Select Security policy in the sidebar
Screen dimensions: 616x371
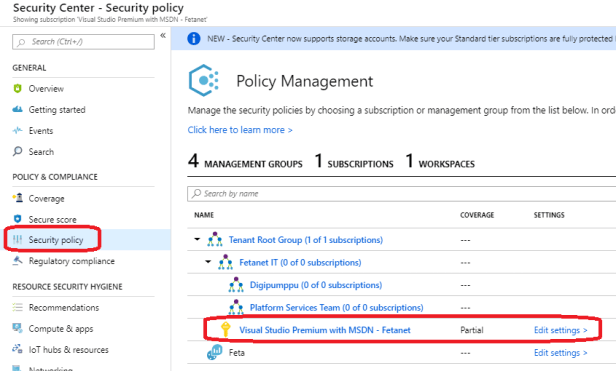pos(56,240)
